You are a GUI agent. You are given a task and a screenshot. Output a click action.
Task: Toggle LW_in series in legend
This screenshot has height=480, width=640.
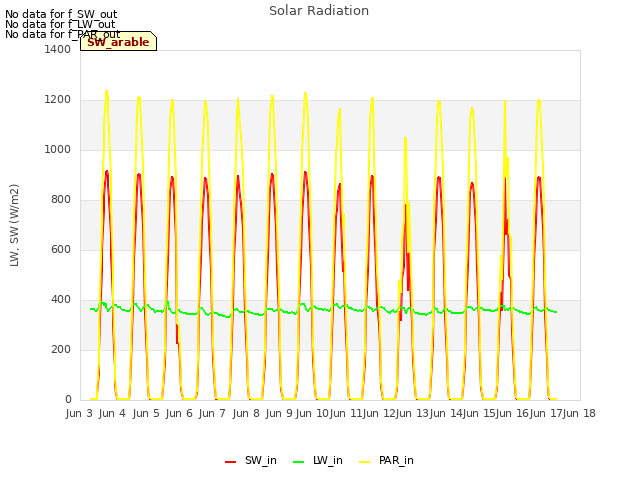[x=318, y=461]
